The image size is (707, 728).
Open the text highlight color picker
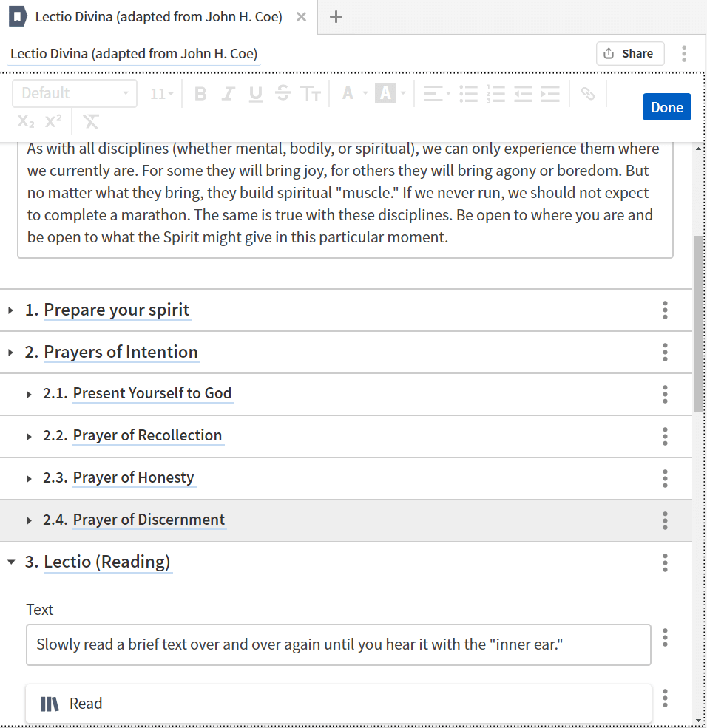(390, 94)
